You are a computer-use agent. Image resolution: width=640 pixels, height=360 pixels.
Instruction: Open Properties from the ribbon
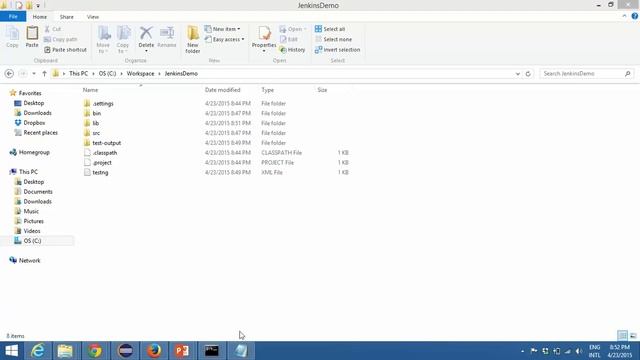264,38
